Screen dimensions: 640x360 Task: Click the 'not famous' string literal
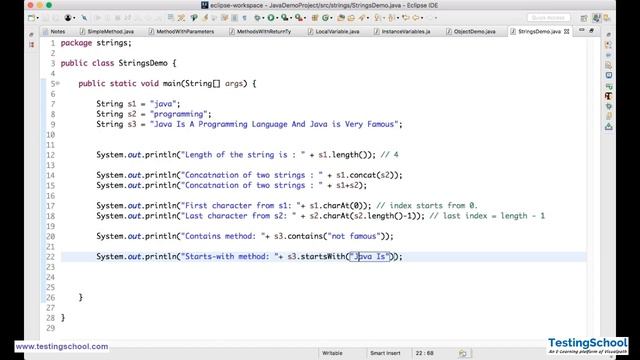[x=354, y=236]
